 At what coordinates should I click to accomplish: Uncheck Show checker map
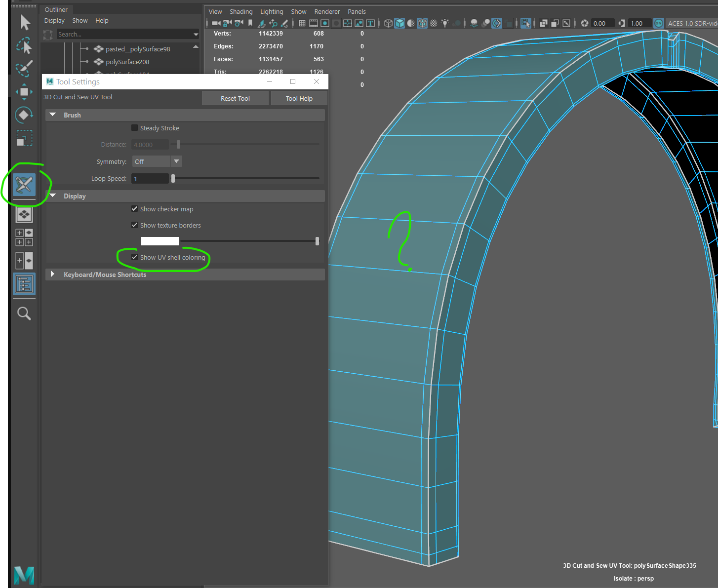click(x=134, y=209)
